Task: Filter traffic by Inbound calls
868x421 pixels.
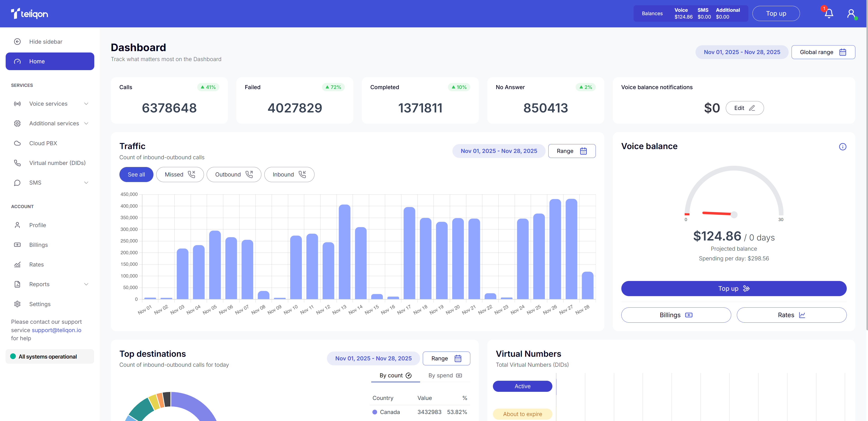Action: pos(289,175)
